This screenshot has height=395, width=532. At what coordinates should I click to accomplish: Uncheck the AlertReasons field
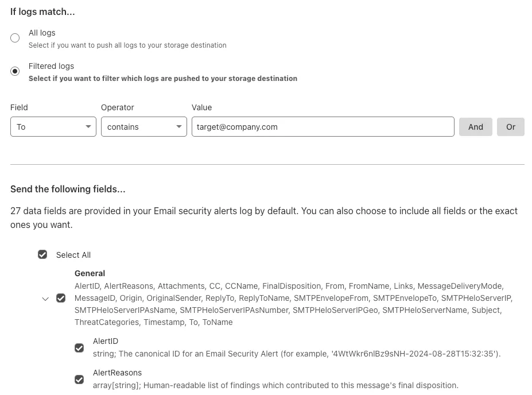tap(79, 379)
